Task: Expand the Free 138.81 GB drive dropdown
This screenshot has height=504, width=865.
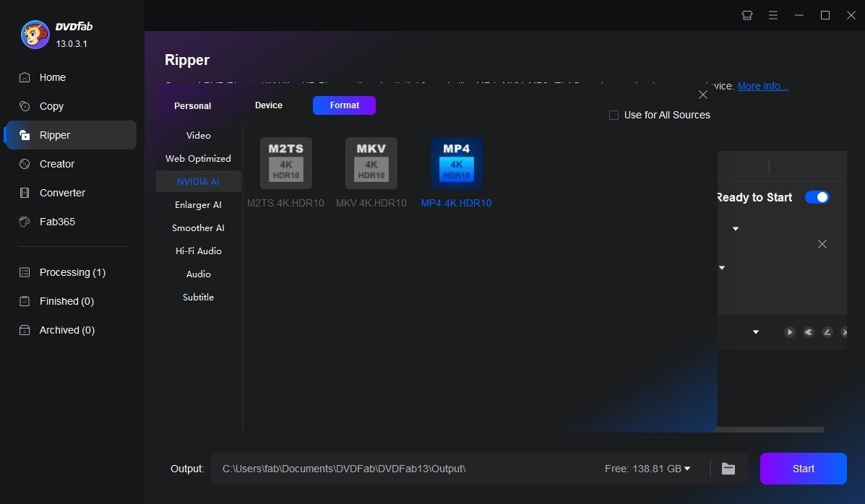Action: [x=687, y=469]
